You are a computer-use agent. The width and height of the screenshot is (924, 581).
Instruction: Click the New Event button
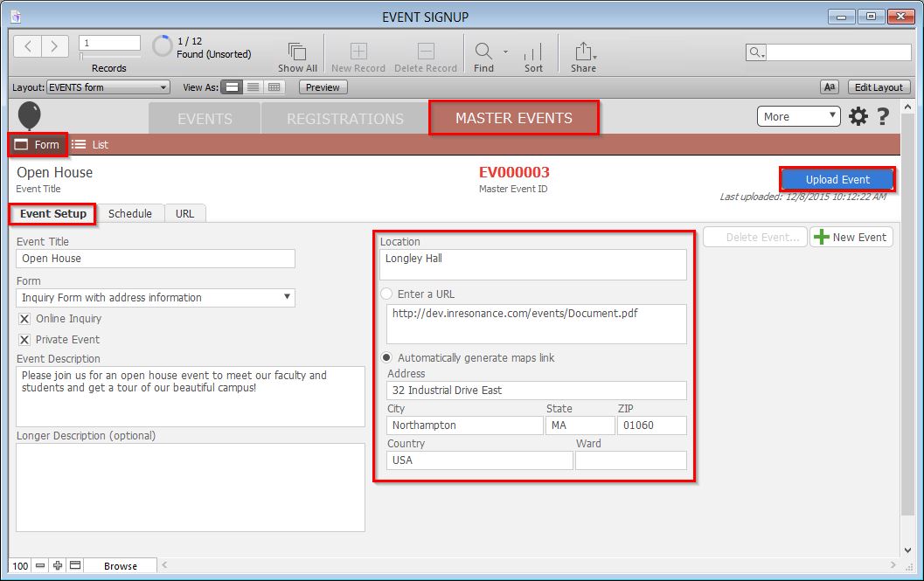pos(851,238)
